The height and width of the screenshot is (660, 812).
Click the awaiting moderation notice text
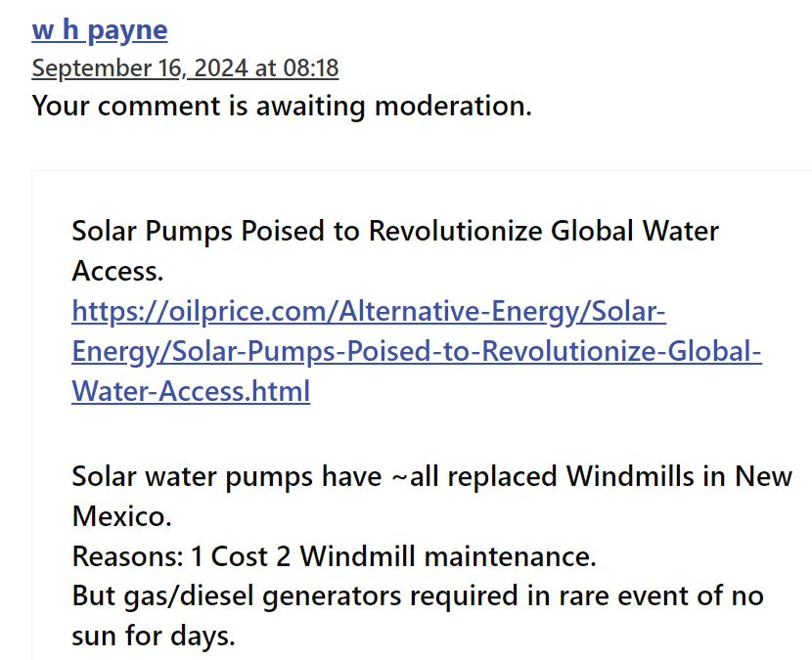(282, 107)
